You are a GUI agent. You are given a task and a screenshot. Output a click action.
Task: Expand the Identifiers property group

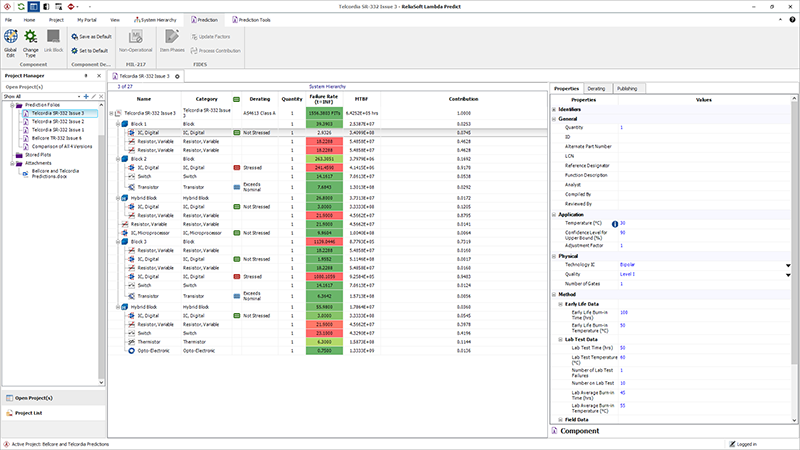(554, 109)
